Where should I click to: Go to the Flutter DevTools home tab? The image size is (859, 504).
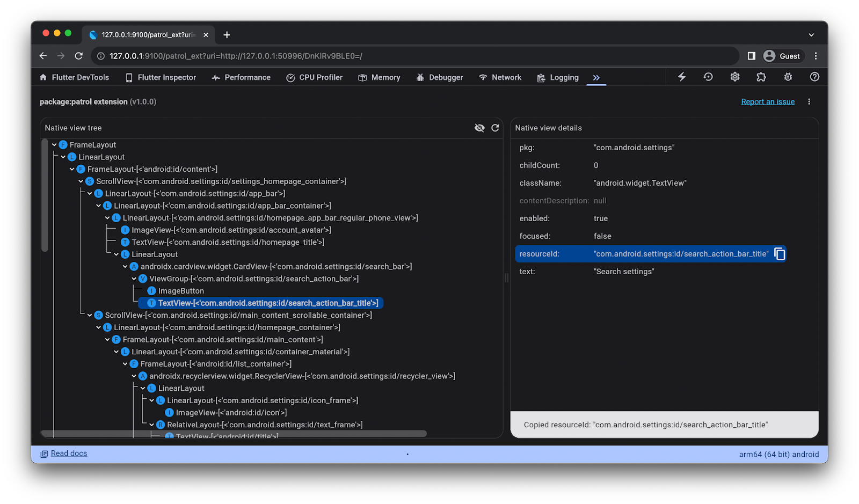(x=74, y=78)
